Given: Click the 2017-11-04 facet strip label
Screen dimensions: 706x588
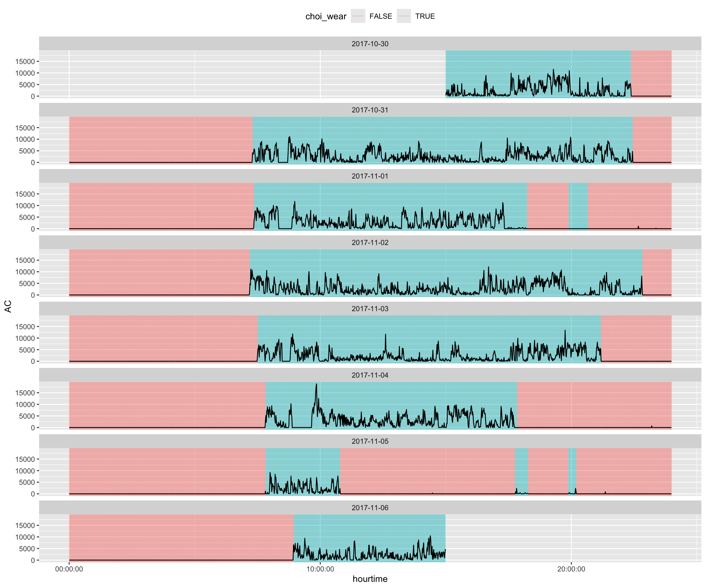Looking at the screenshot, I should click(370, 375).
